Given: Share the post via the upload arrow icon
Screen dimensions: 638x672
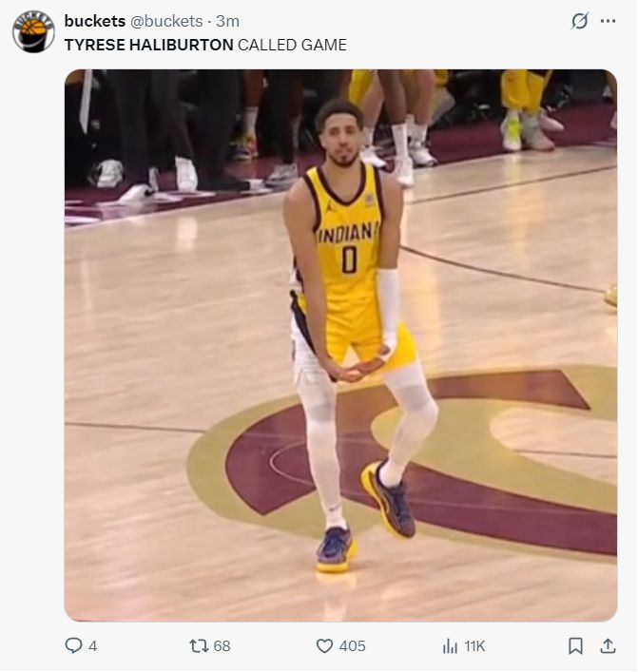Looking at the screenshot, I should coord(609,645).
